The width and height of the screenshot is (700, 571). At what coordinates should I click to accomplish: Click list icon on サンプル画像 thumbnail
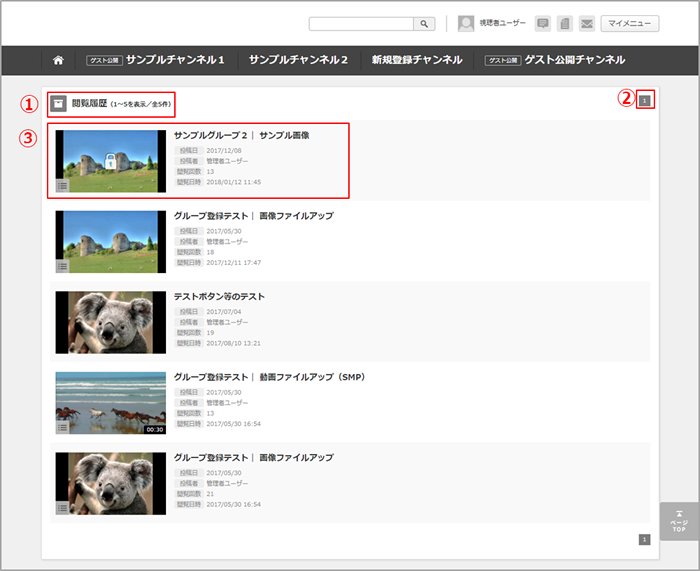coord(62,186)
